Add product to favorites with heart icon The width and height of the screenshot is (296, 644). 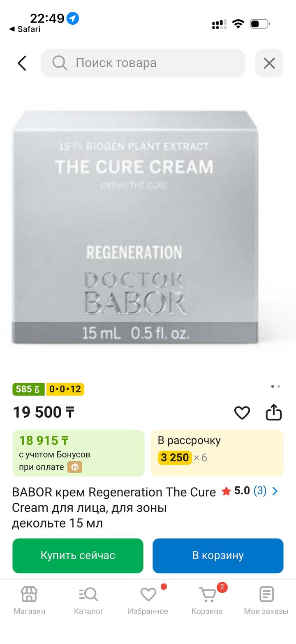pyautogui.click(x=242, y=413)
